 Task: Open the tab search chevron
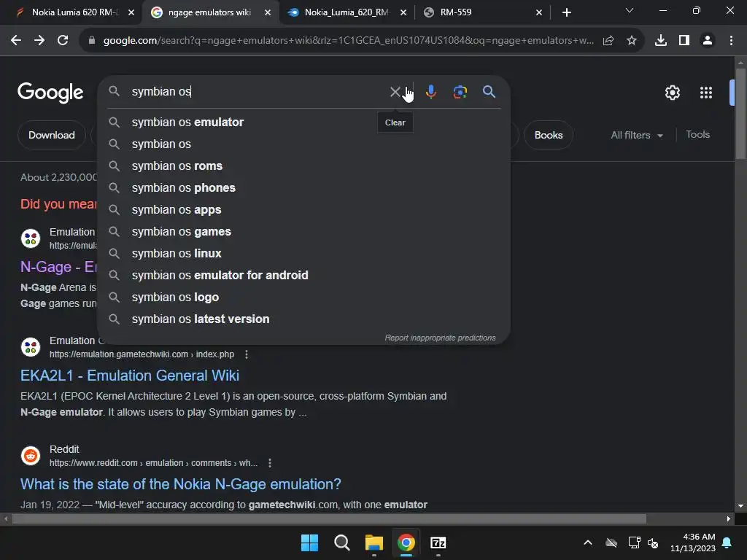(x=630, y=10)
